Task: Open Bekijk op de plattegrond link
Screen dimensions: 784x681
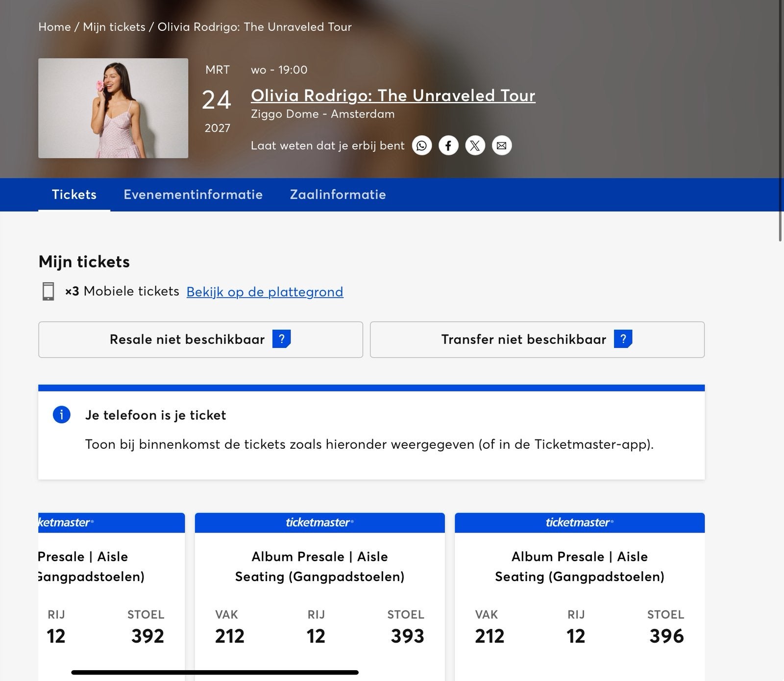Action: (x=265, y=292)
